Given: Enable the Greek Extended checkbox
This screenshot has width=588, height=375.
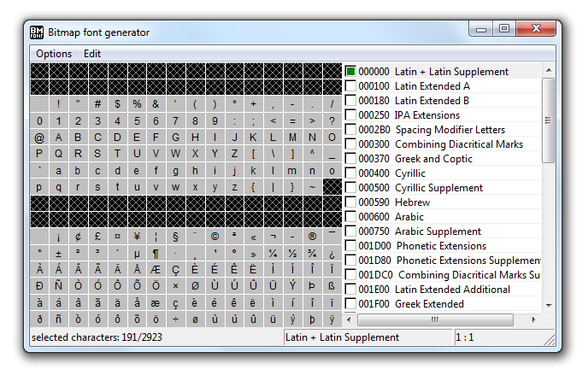Looking at the screenshot, I should pos(350,304).
